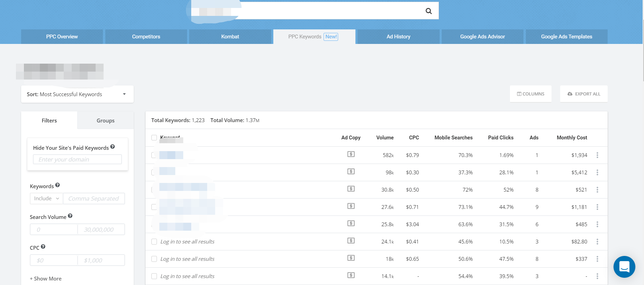Expand the Include keywords dropdown

pos(46,199)
